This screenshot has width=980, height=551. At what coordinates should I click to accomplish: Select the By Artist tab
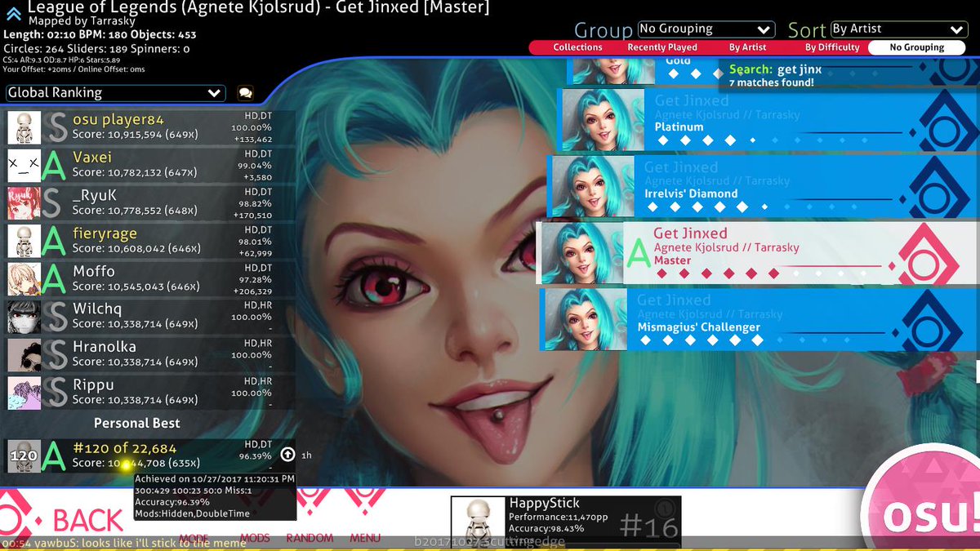(747, 47)
